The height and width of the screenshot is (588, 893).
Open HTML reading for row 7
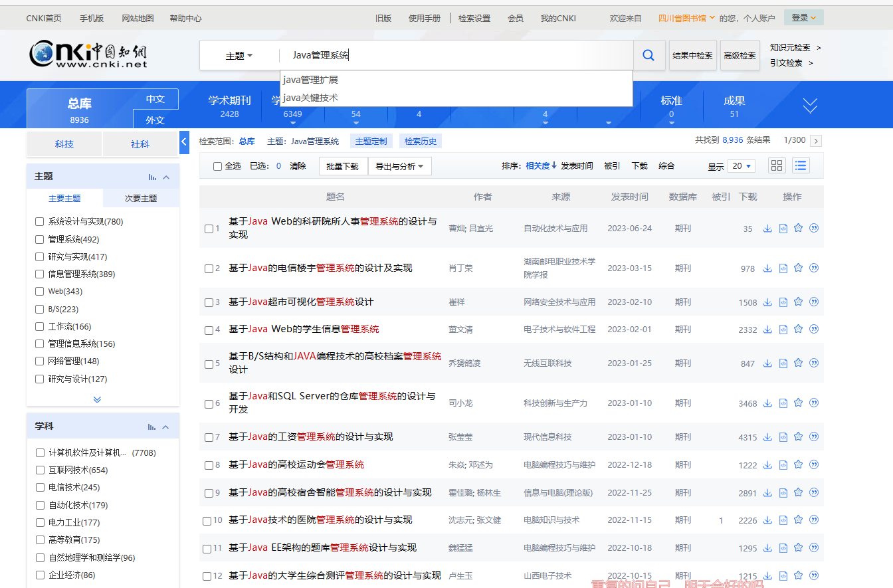(x=783, y=437)
